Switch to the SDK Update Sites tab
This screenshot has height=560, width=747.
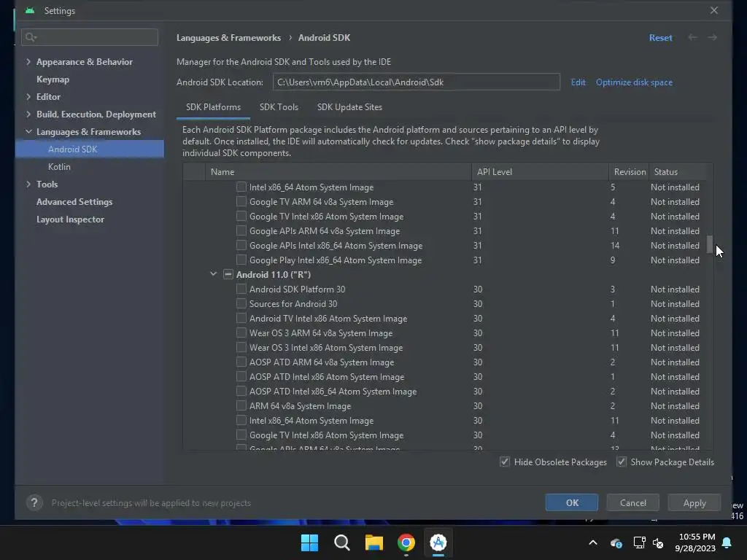(x=349, y=107)
